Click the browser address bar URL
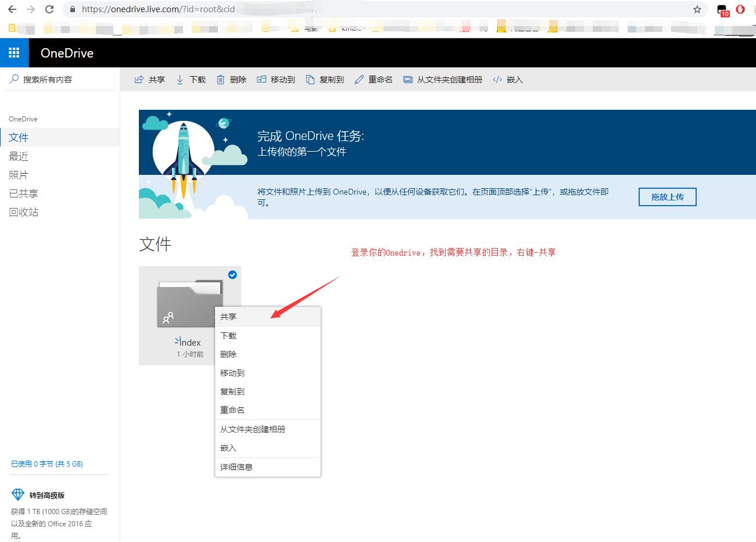The image size is (756, 542). 159,9
